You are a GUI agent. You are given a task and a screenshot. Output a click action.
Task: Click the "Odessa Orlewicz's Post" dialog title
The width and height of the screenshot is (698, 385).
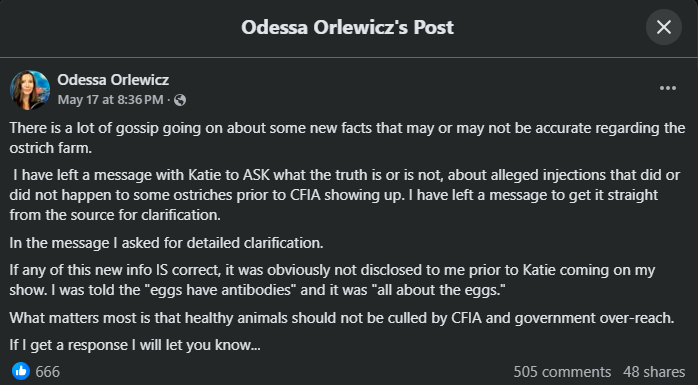tap(348, 27)
